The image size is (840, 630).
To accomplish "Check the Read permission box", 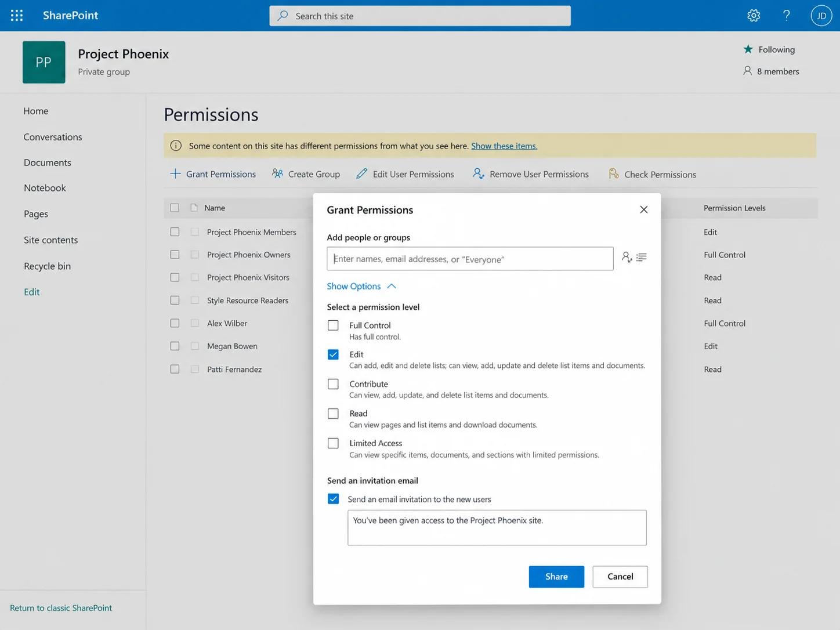I will pos(333,414).
